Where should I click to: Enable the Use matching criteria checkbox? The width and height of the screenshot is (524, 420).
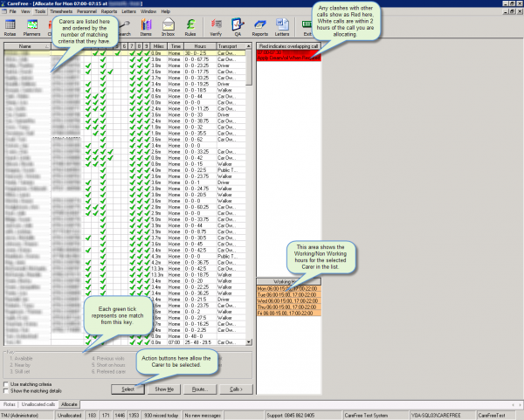click(x=8, y=382)
